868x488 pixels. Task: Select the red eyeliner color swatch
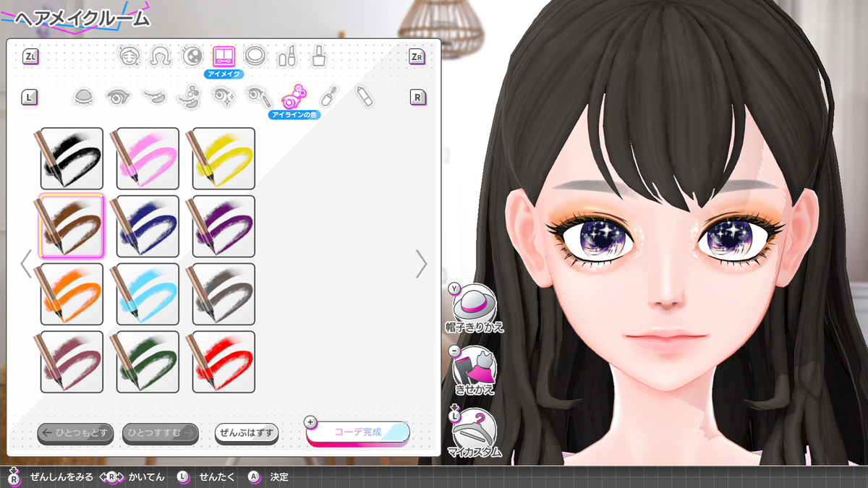tap(224, 361)
